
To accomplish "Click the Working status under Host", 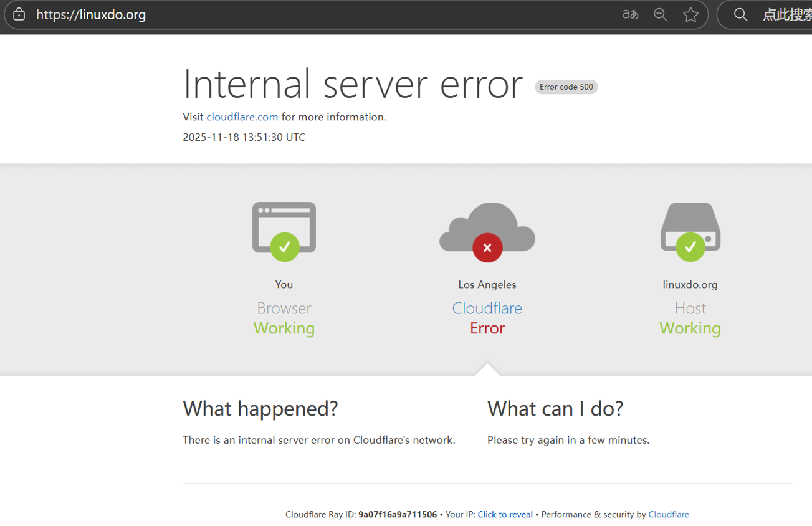I will (x=690, y=328).
